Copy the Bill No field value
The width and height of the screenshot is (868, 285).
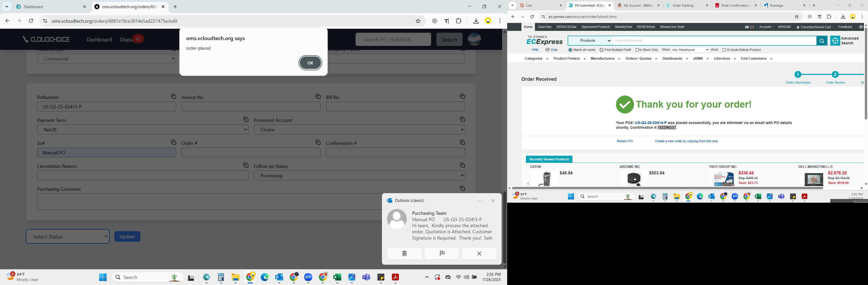(462, 97)
